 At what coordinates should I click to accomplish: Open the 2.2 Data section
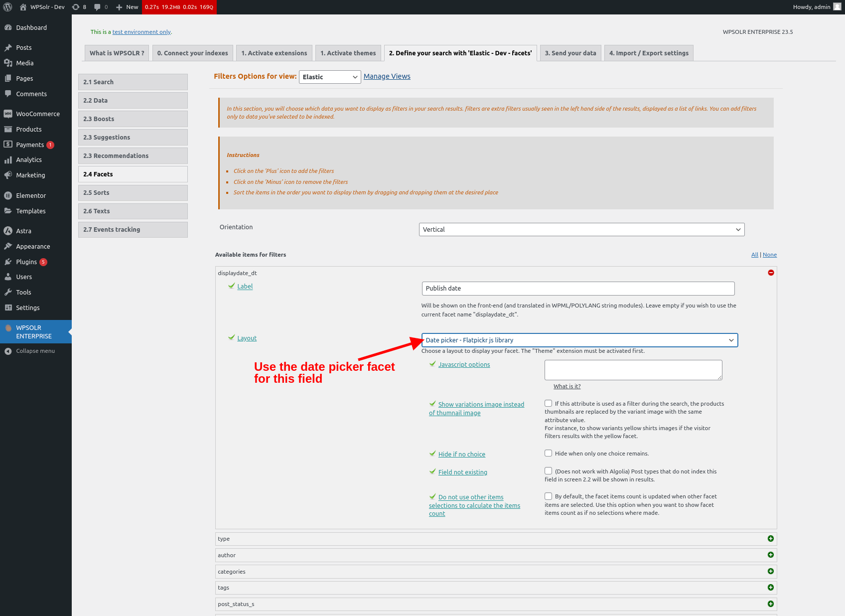pos(133,100)
